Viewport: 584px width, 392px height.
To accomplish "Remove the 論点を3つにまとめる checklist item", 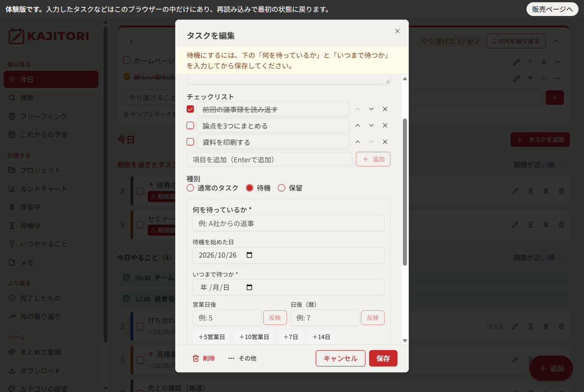I will pos(385,125).
